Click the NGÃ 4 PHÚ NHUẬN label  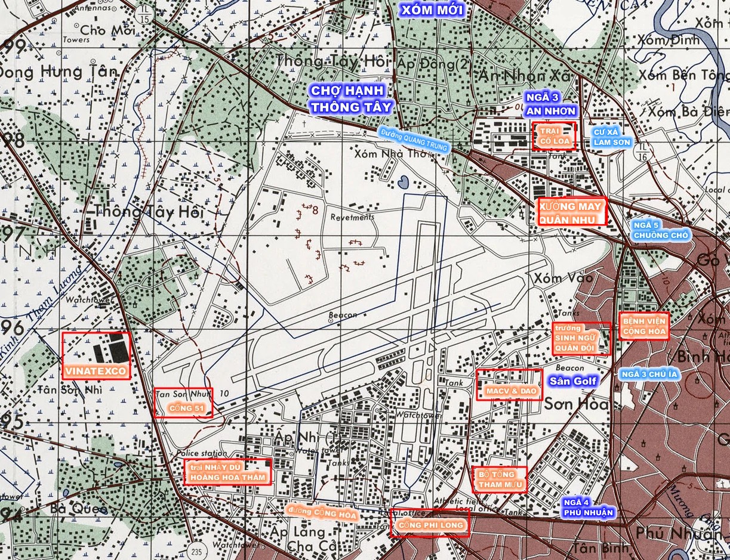tap(588, 507)
